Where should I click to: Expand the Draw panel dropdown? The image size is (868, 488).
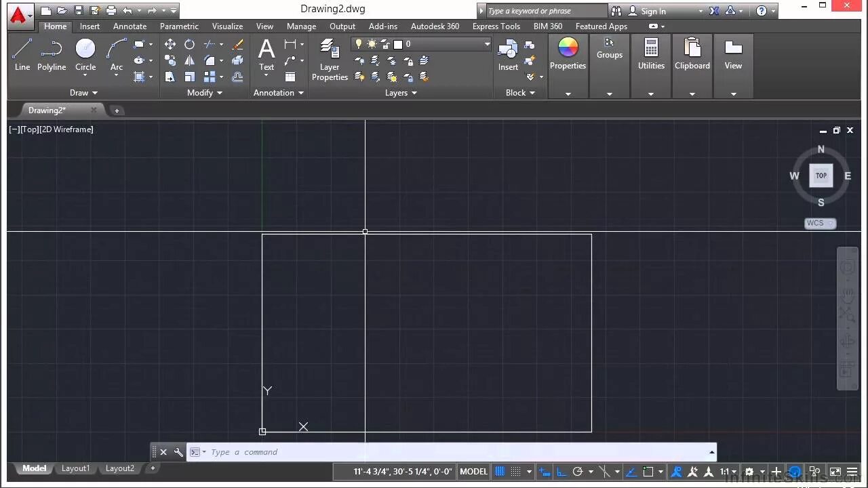(83, 93)
